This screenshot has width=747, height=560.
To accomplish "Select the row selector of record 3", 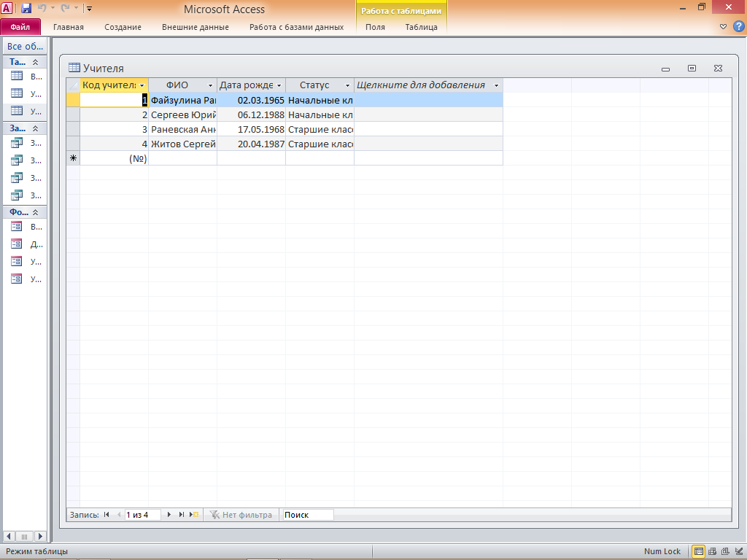I will [73, 129].
